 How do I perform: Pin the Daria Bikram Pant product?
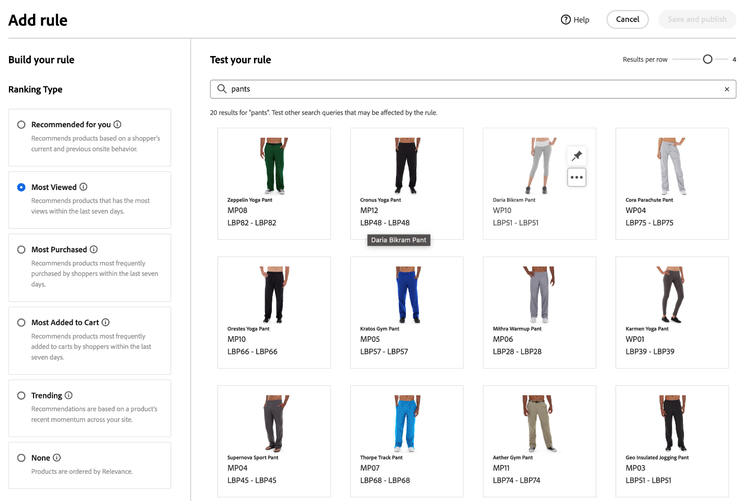tap(577, 156)
